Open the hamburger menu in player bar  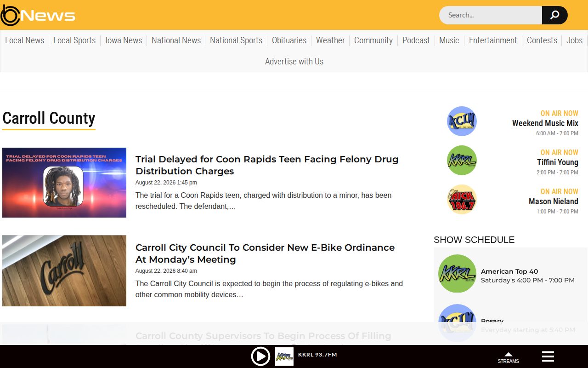548,356
